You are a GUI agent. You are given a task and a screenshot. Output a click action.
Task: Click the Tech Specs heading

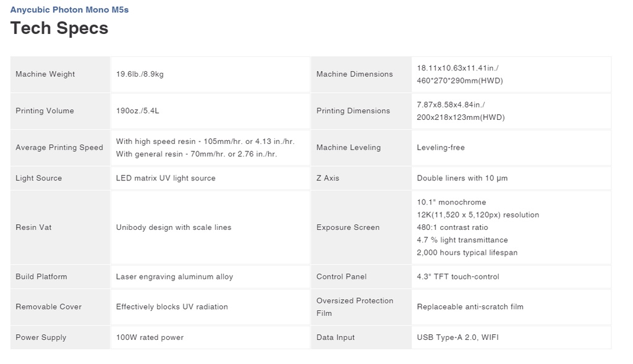click(59, 28)
